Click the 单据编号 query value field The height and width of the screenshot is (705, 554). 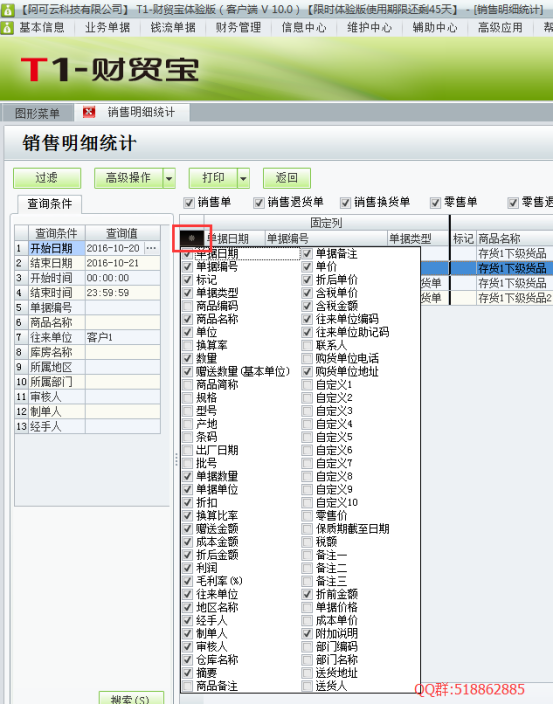coord(122,308)
